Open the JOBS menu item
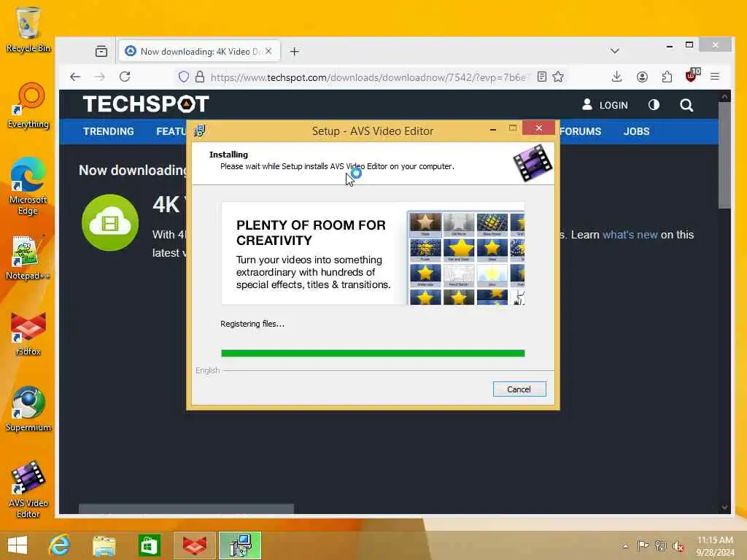 point(636,131)
